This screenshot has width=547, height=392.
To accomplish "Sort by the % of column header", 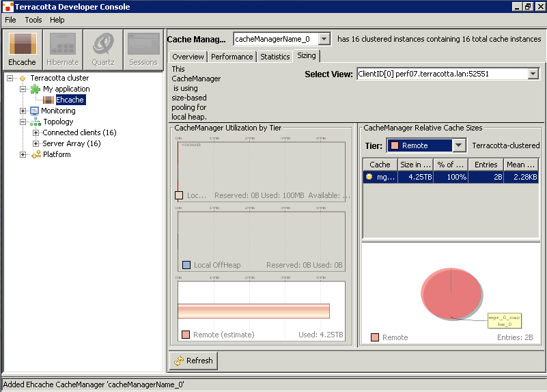I will pyautogui.click(x=450, y=165).
